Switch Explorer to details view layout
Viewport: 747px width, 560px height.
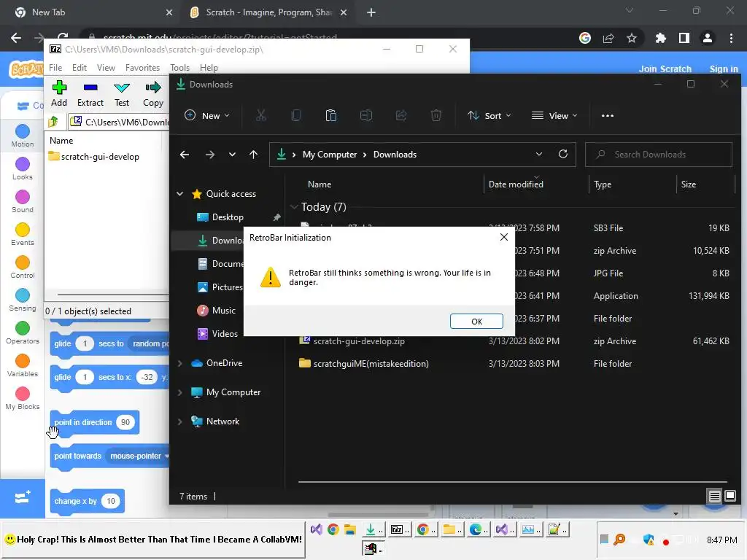(714, 496)
